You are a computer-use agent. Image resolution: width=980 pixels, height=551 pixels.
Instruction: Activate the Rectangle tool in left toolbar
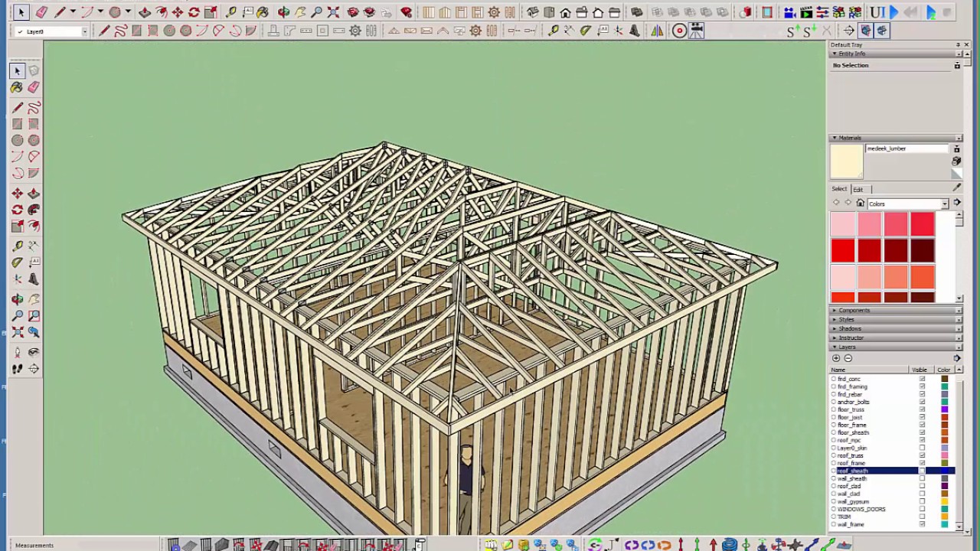click(x=17, y=124)
